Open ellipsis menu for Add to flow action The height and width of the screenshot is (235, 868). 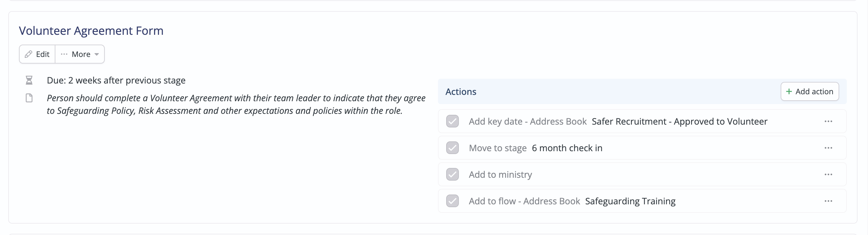click(828, 201)
